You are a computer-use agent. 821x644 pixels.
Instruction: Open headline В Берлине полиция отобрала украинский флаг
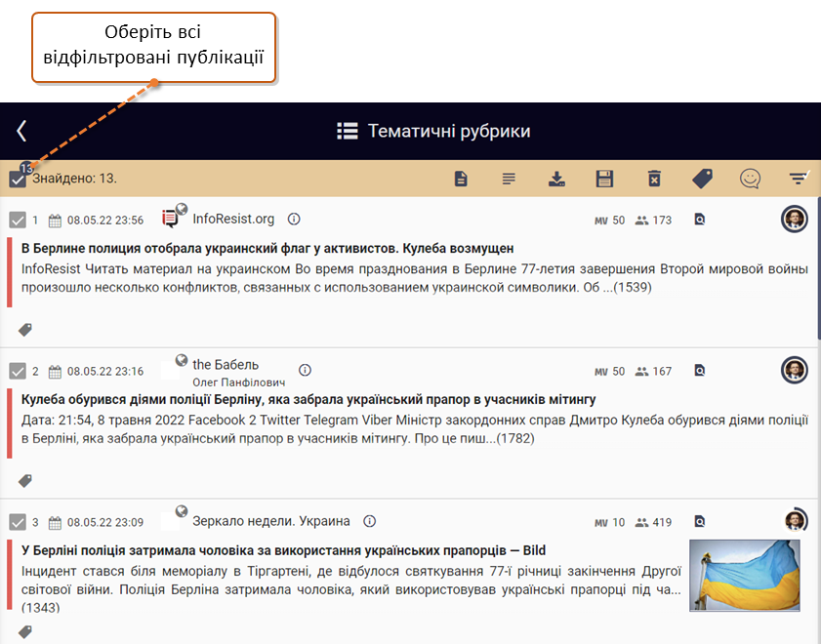(x=267, y=248)
